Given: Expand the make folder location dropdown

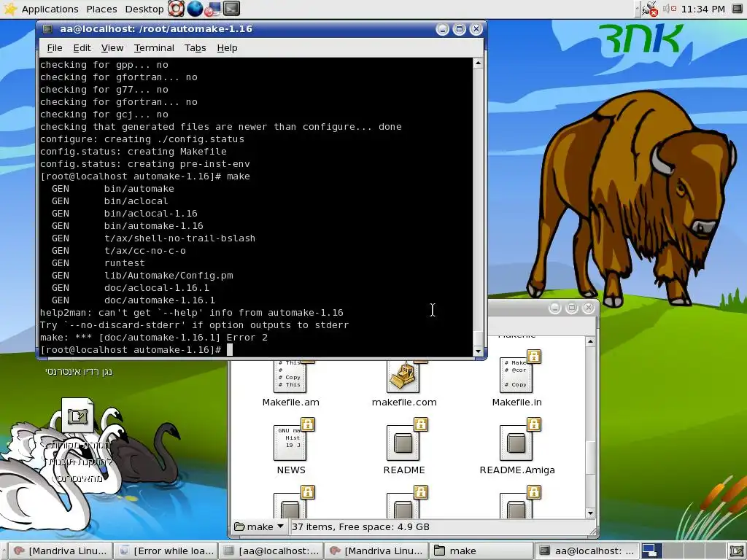Looking at the screenshot, I should pos(260,526).
